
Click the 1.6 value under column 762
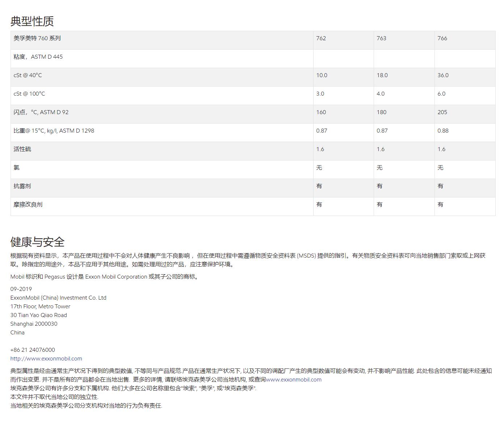pyautogui.click(x=320, y=149)
